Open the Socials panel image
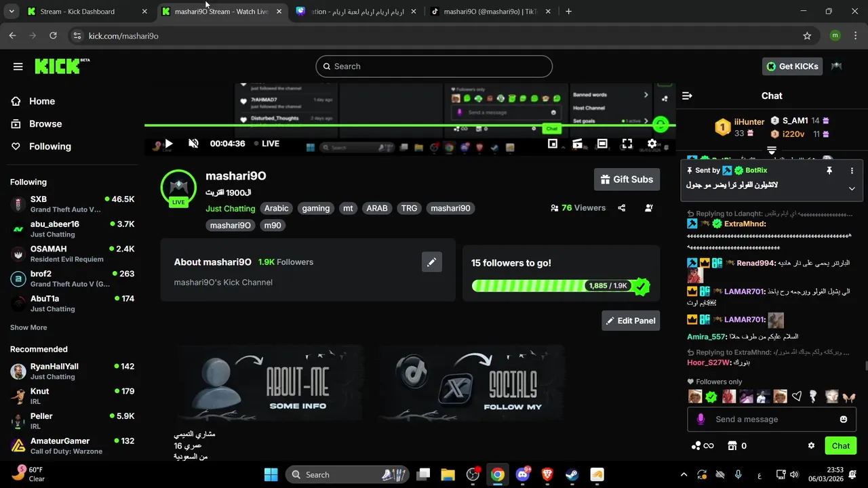The height and width of the screenshot is (488, 868). (x=472, y=383)
